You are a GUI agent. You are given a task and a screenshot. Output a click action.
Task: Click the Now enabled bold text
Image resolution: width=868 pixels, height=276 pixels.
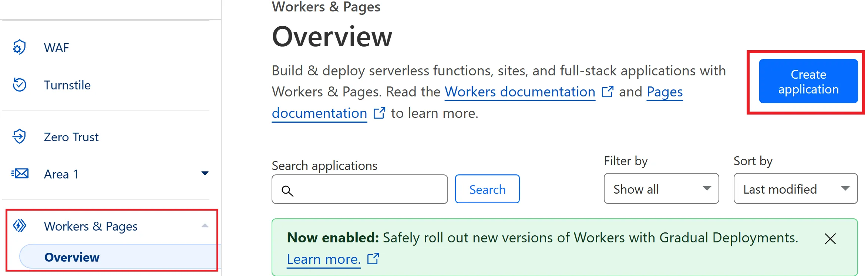click(333, 238)
